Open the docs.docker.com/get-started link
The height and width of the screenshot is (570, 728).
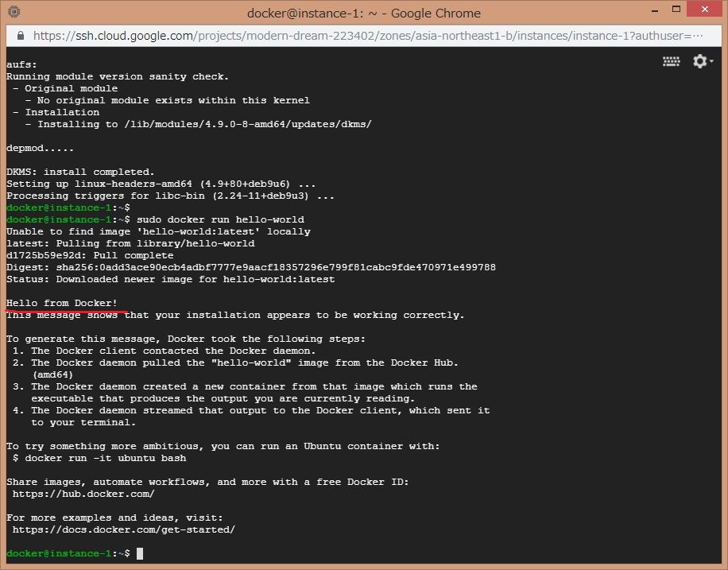pyautogui.click(x=122, y=529)
